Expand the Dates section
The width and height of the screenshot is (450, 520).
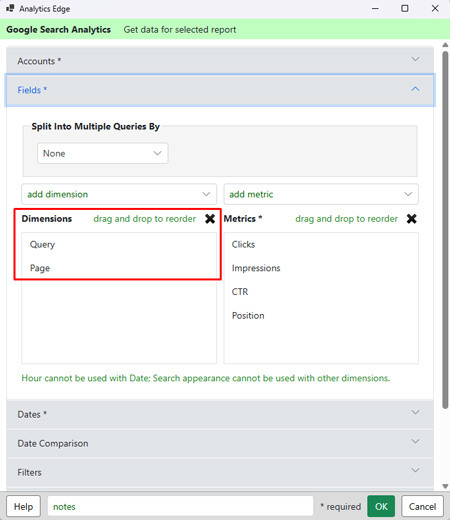[220, 414]
